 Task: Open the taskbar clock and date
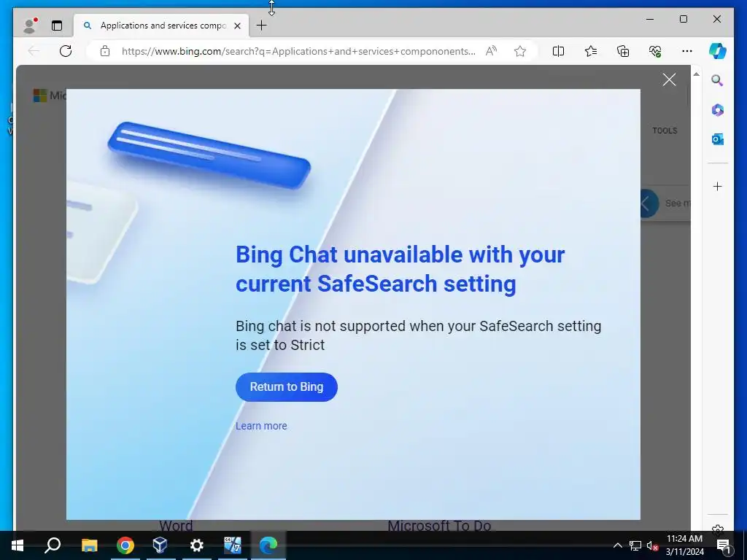point(684,545)
